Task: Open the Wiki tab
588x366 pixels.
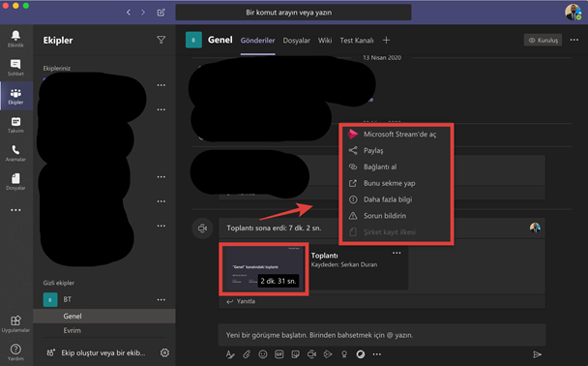Action: [x=325, y=40]
